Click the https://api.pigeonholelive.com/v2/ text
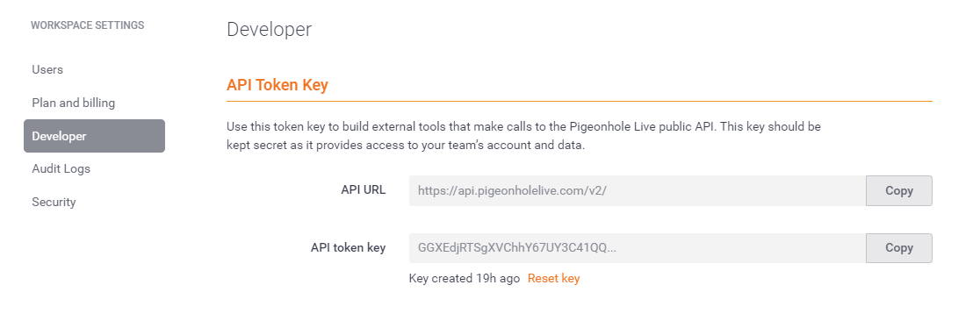 [x=512, y=191]
